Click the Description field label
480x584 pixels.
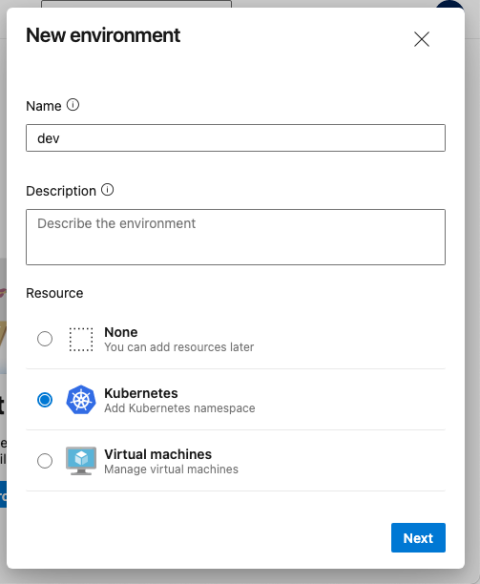(x=61, y=191)
